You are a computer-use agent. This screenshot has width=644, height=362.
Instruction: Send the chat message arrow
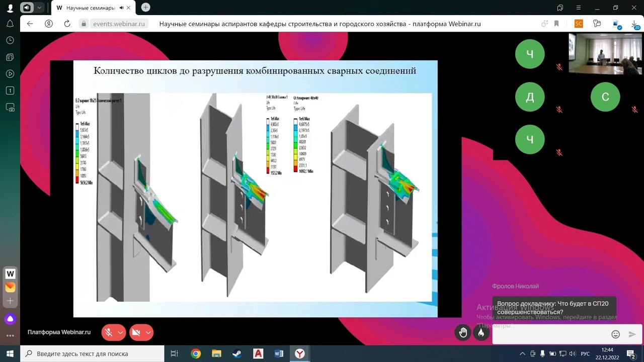tap(632, 334)
